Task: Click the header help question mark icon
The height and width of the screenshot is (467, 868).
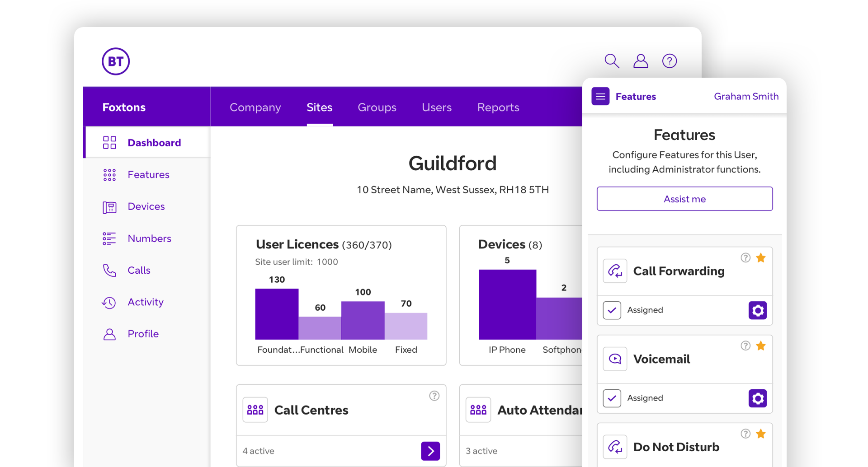Action: coord(670,61)
